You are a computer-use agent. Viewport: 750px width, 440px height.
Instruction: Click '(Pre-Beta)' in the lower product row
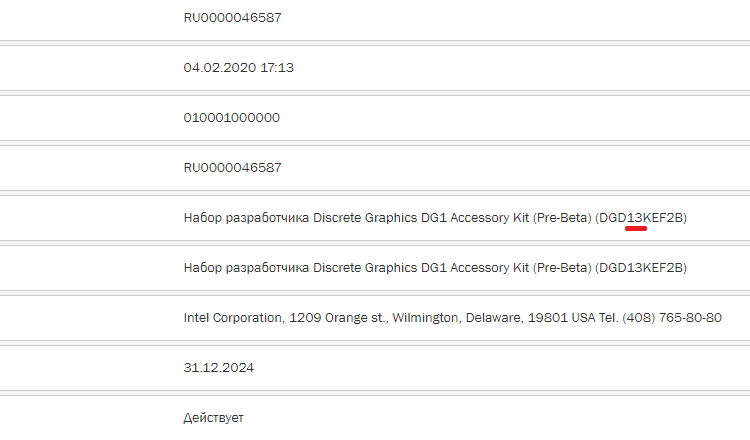tap(562, 268)
